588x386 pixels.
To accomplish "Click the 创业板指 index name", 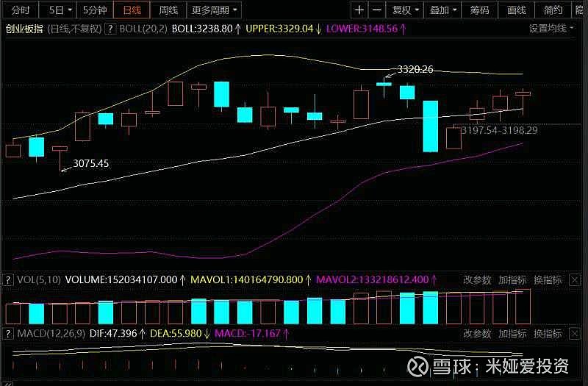I will (x=24, y=29).
